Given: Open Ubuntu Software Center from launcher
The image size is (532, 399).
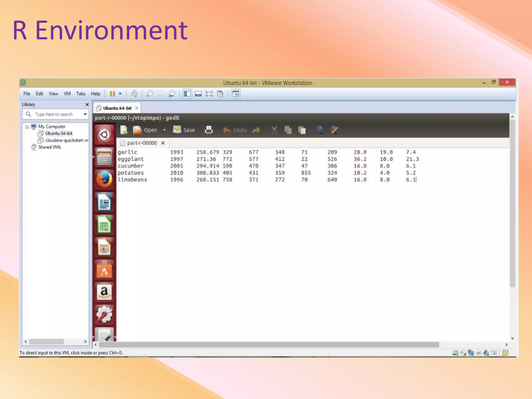Looking at the screenshot, I should tap(104, 270).
